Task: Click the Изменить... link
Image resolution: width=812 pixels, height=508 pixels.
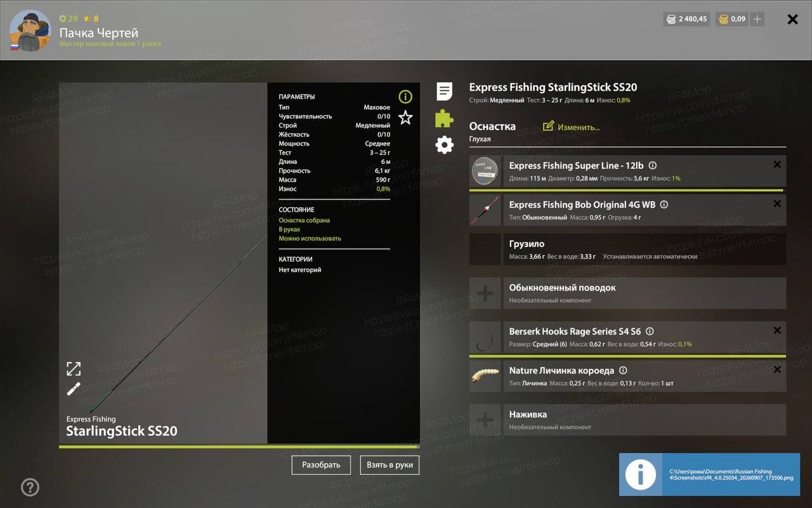Action: 579,127
